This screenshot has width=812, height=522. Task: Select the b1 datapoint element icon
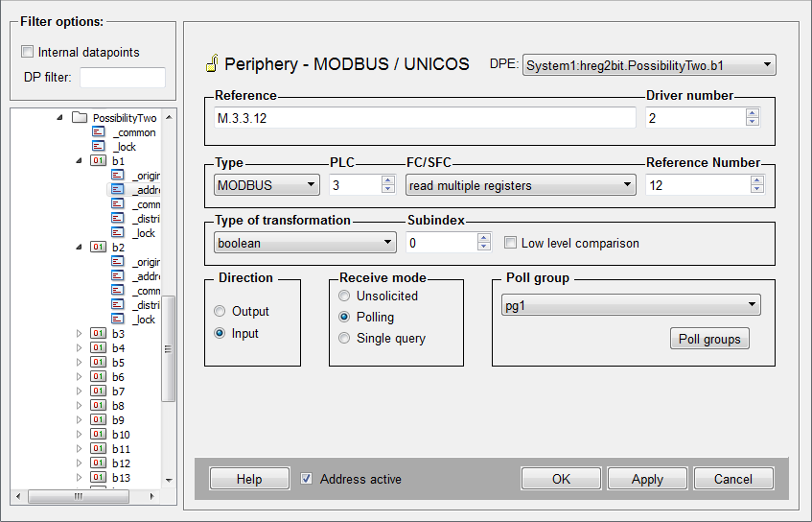tap(99, 161)
